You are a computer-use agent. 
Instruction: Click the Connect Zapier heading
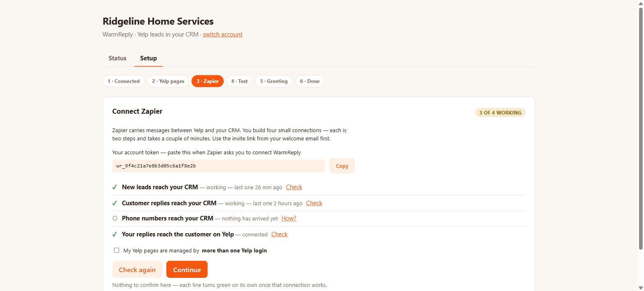[x=137, y=111]
